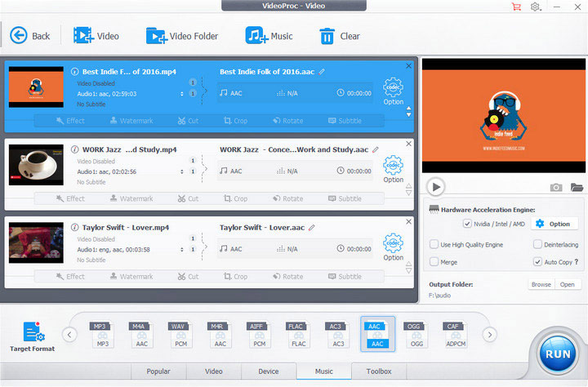Switch to the Music tab
Image resolution: width=588 pixels, height=387 pixels.
point(324,371)
